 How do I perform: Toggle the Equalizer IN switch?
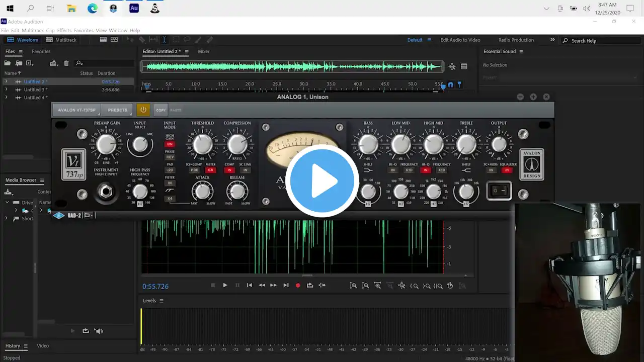click(507, 170)
